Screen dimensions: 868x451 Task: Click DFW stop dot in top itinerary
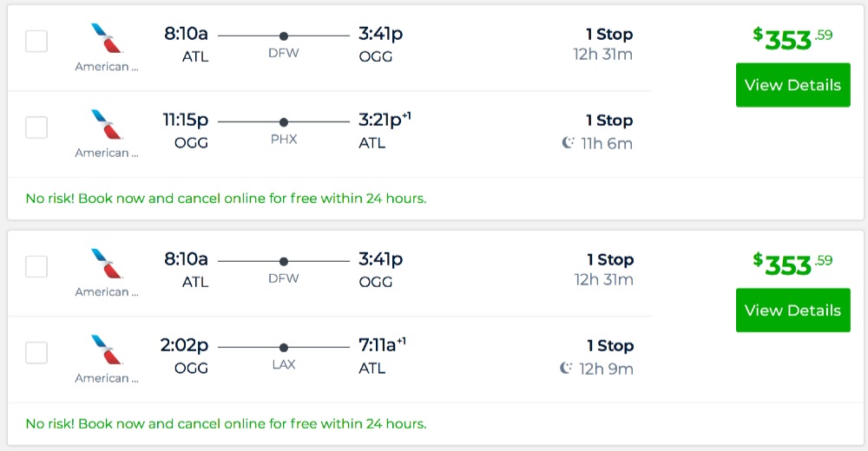[x=284, y=36]
